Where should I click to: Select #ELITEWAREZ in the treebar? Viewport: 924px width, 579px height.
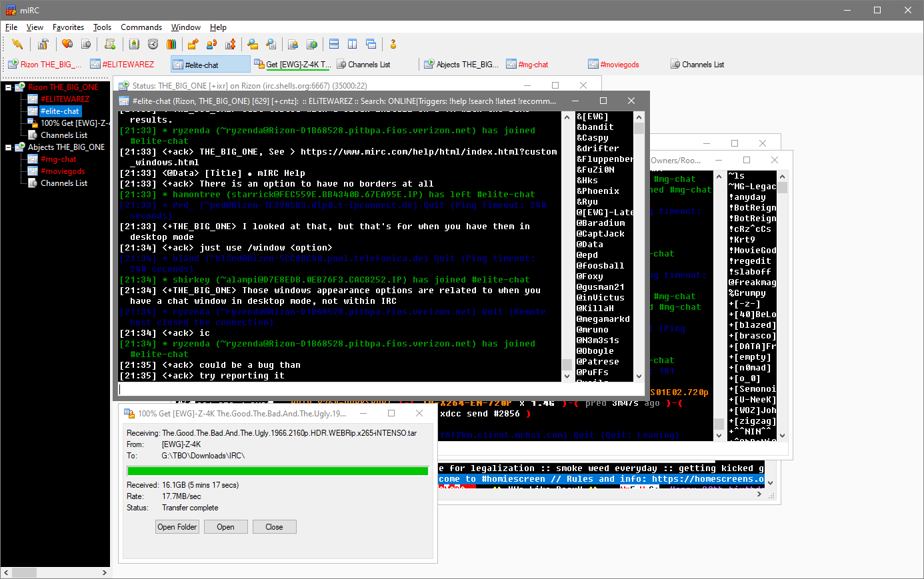tap(65, 99)
